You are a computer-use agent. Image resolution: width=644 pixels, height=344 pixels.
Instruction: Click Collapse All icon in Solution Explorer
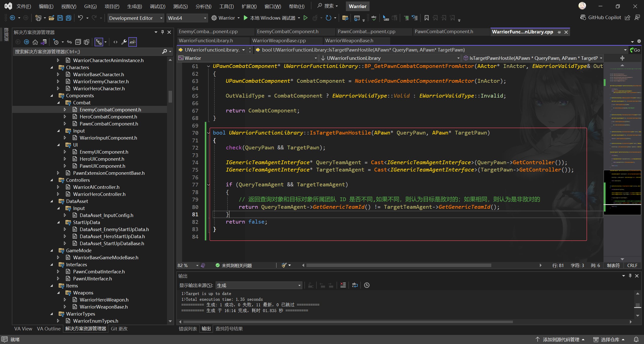[78, 42]
